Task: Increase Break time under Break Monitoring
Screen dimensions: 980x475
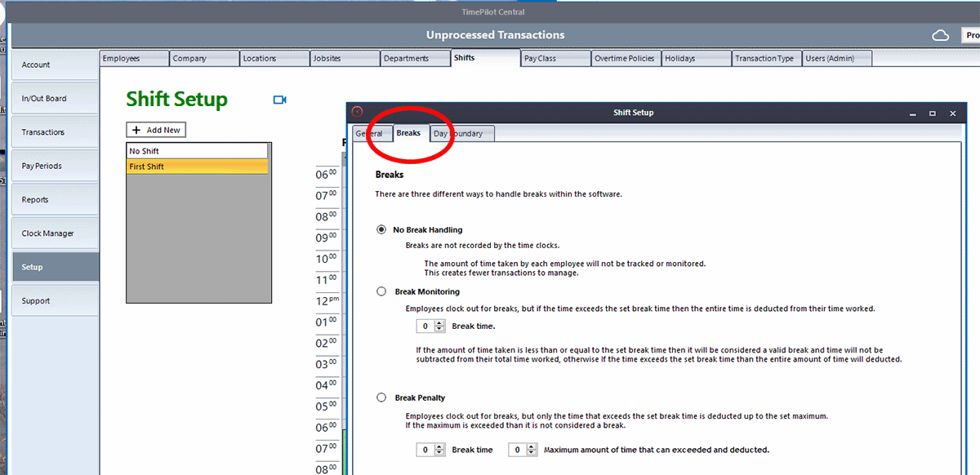Action: pos(439,323)
